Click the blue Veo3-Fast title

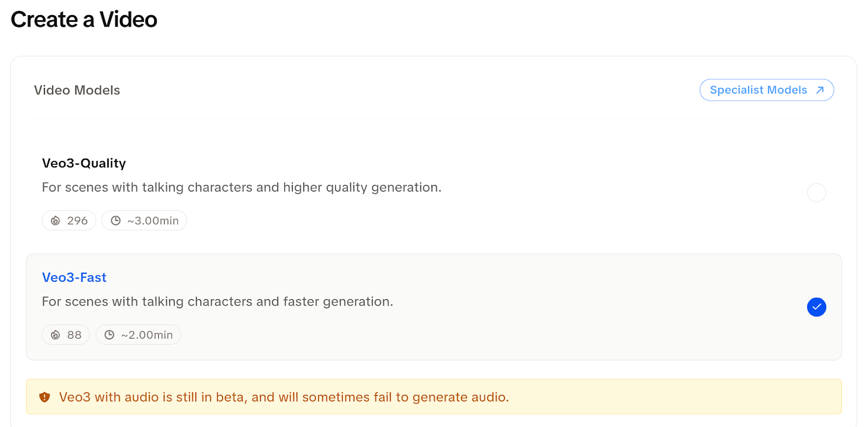pos(74,277)
